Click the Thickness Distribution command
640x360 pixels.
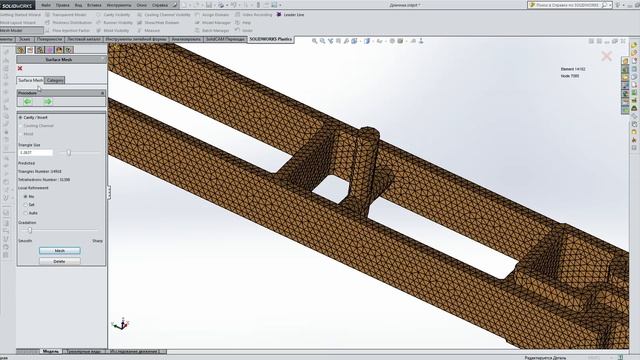tap(69, 22)
